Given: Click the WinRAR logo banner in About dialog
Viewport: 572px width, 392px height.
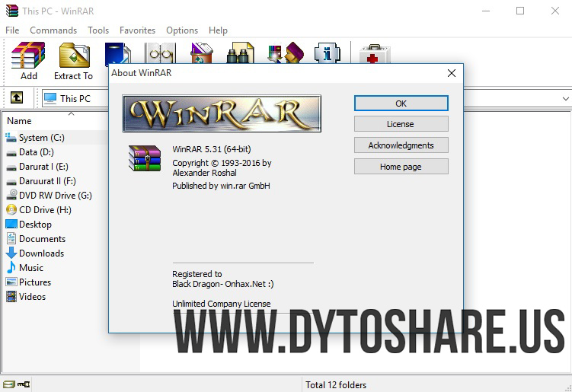Looking at the screenshot, I should click(x=222, y=113).
